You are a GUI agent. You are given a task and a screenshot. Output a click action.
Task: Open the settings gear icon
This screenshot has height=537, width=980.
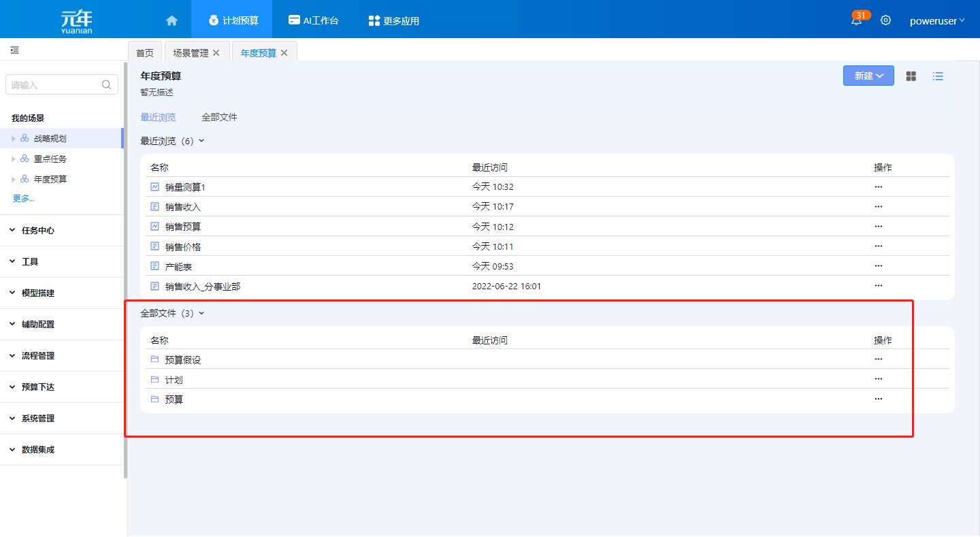coord(885,20)
